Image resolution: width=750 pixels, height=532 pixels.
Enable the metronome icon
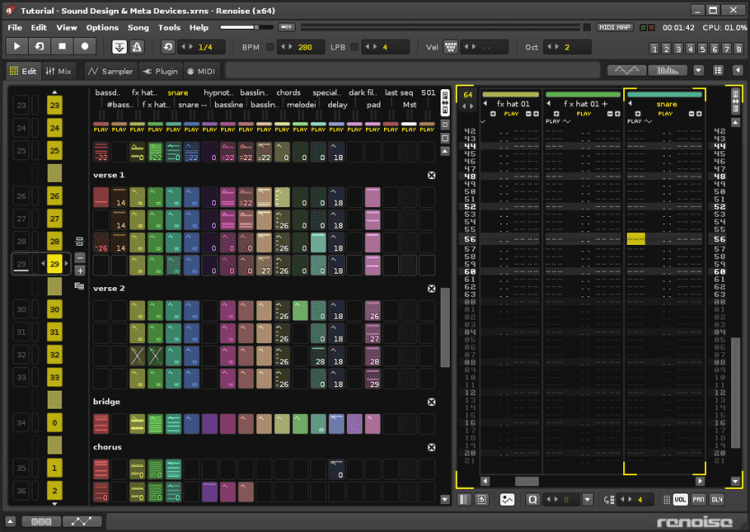(x=137, y=47)
